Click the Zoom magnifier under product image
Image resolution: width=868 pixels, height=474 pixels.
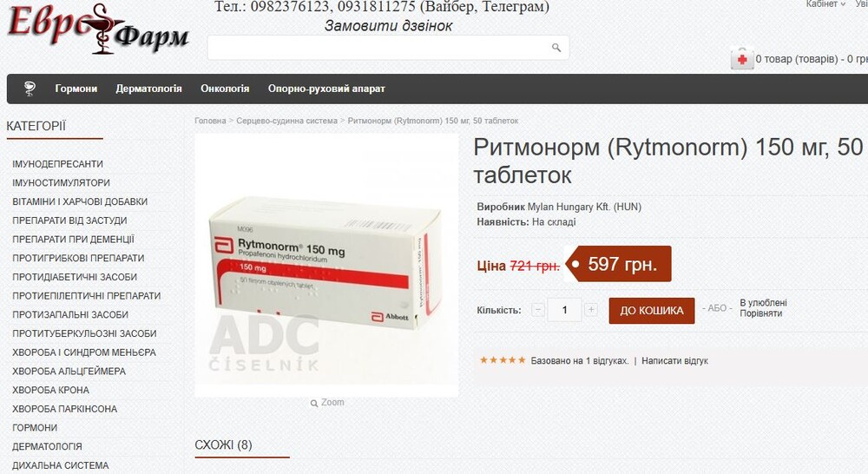point(314,403)
